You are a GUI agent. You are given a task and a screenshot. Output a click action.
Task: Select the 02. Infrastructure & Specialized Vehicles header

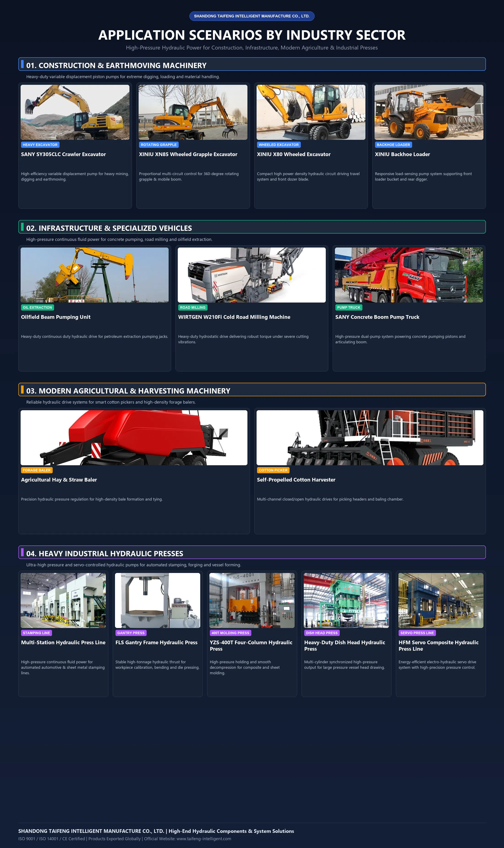(252, 227)
